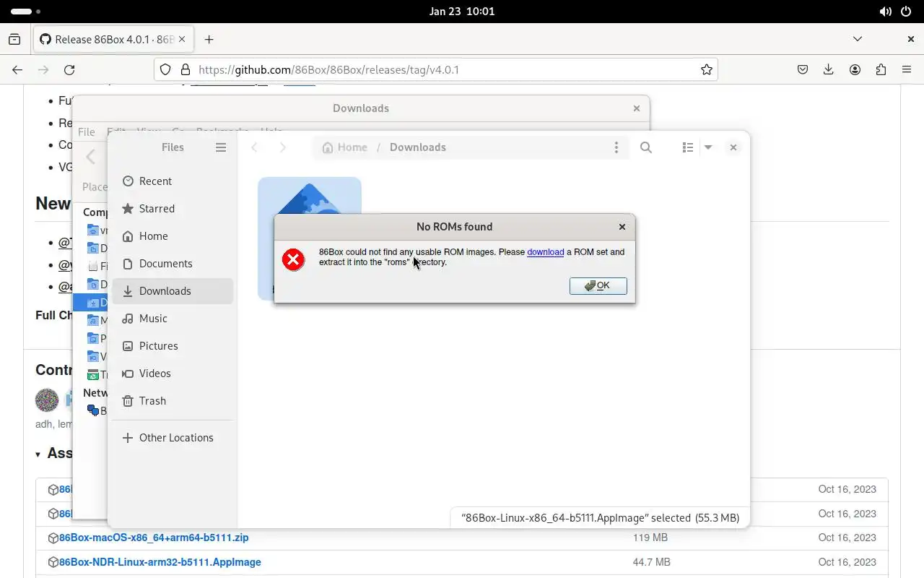Collapse the Assets section triangle
Screen dimensions: 924x578
[38, 454]
